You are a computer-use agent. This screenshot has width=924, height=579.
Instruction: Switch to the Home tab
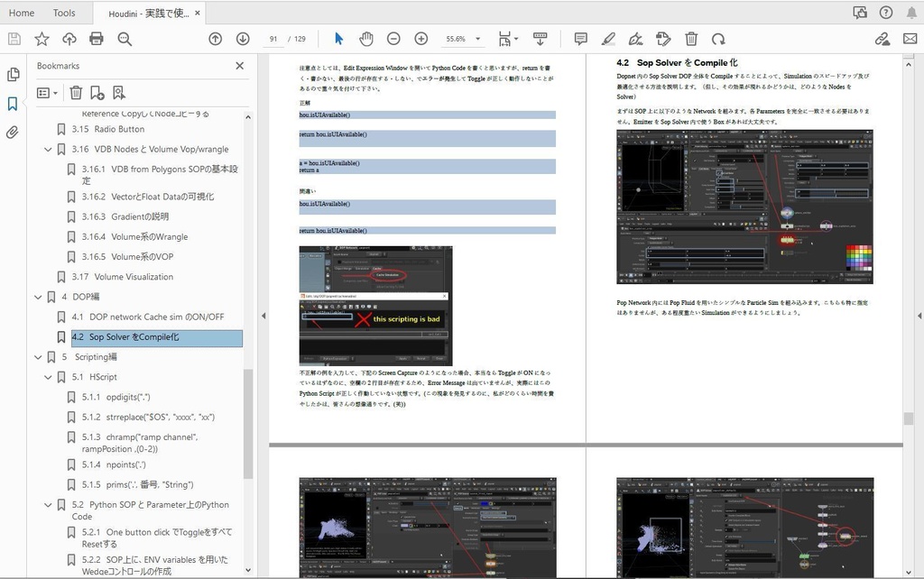pos(21,13)
